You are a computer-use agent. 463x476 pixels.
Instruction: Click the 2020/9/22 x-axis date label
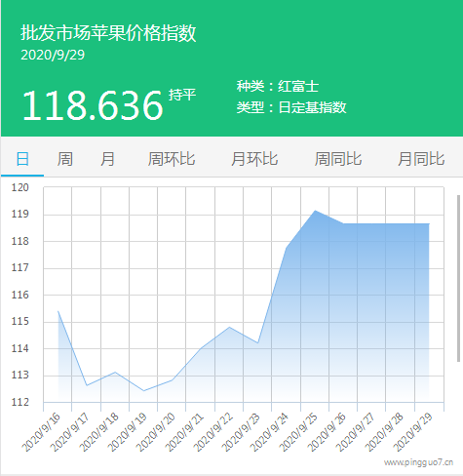click(213, 432)
